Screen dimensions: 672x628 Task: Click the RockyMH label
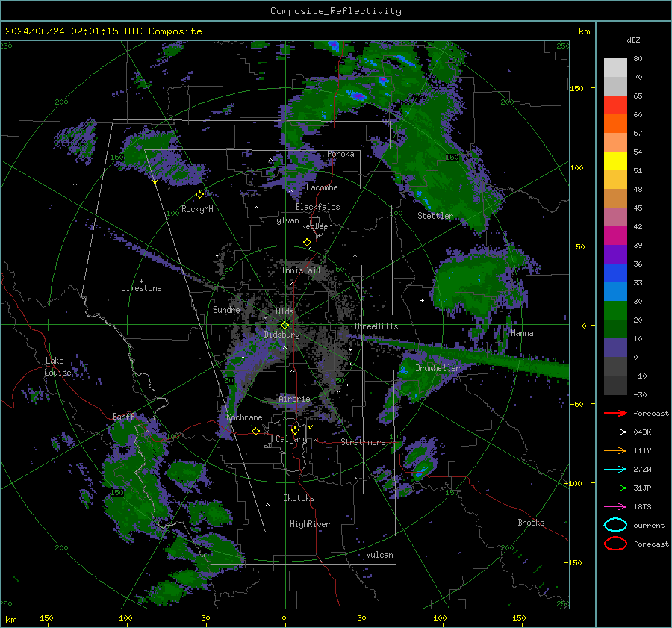(197, 209)
